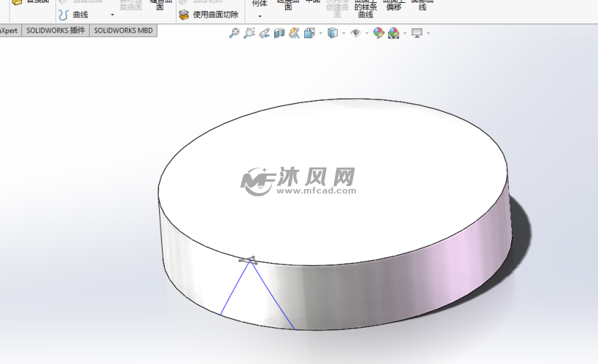Click the View Settings monitor icon
The image size is (598, 364).
[x=417, y=34]
